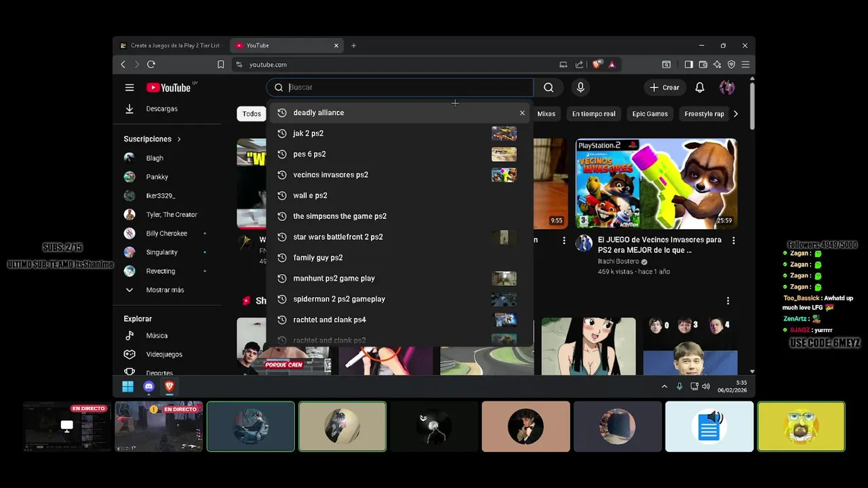Click the search magnifier button

pos(549,87)
